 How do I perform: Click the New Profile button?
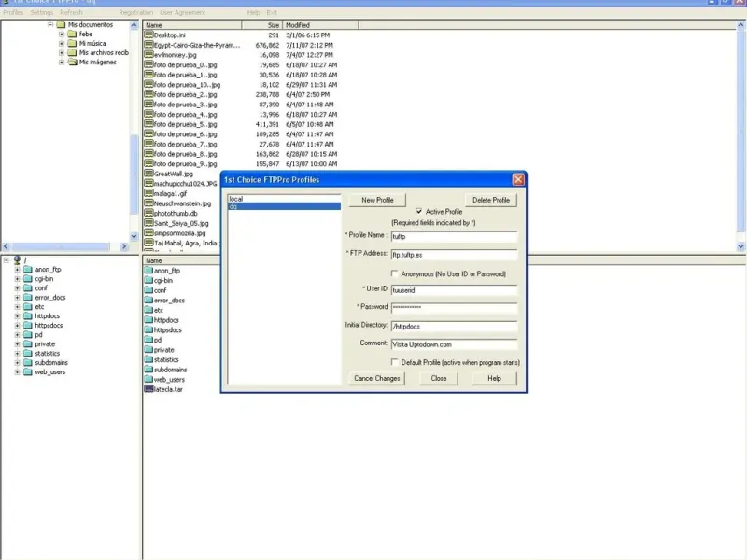point(377,200)
